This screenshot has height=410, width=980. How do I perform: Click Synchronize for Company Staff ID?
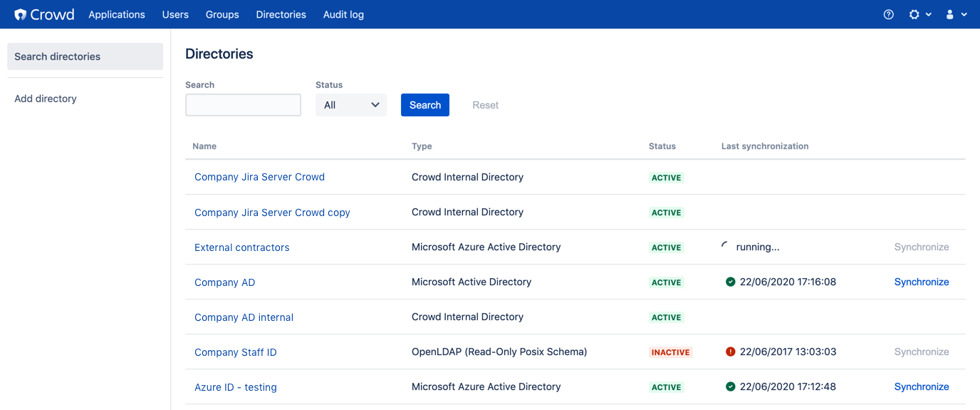coord(922,352)
